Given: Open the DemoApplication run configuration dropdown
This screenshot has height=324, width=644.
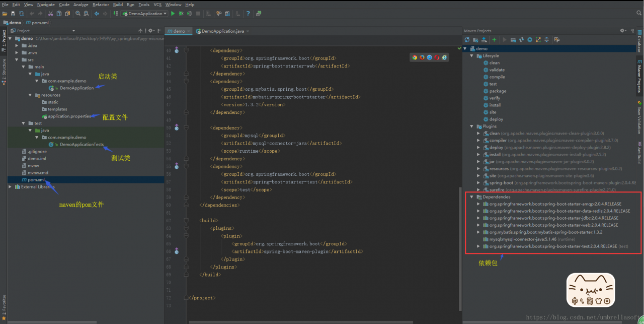Looking at the screenshot, I should point(145,14).
